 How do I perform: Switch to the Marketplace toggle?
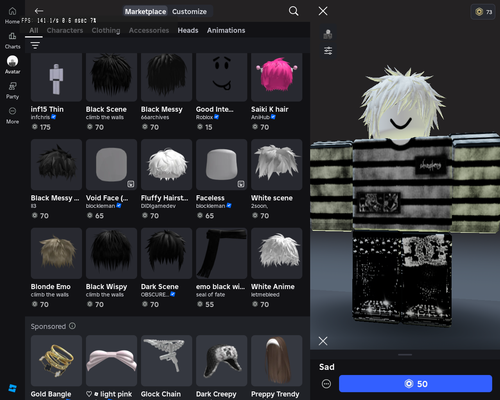[x=145, y=11]
